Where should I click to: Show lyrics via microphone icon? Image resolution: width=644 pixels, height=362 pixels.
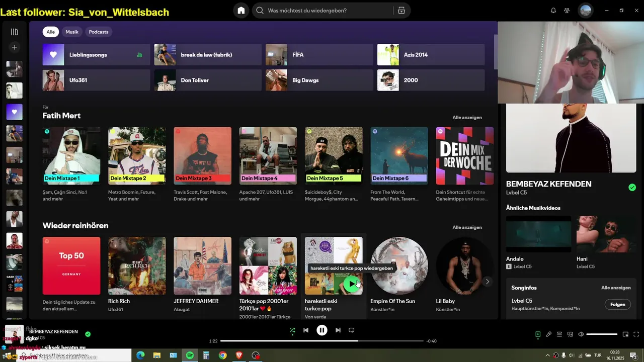[x=549, y=334]
